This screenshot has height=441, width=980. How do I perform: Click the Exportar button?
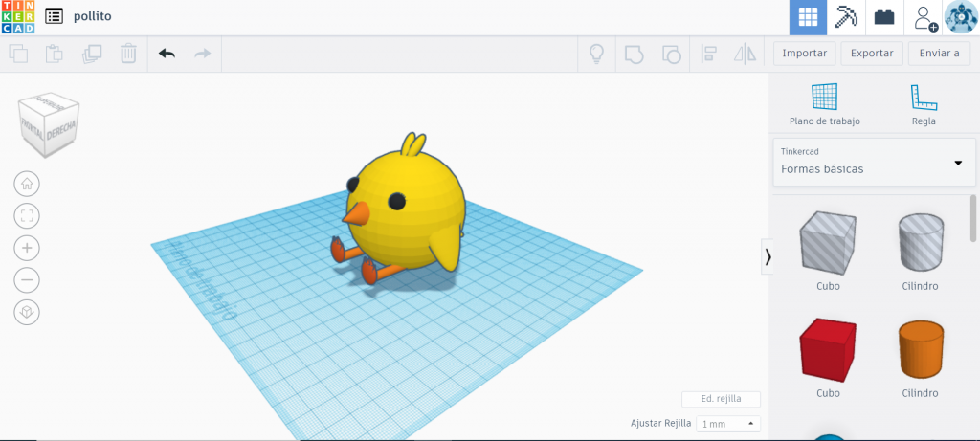(x=872, y=54)
